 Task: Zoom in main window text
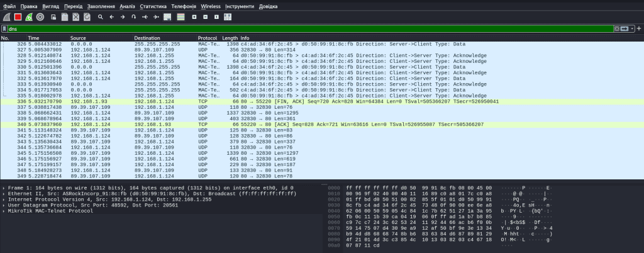click(194, 17)
